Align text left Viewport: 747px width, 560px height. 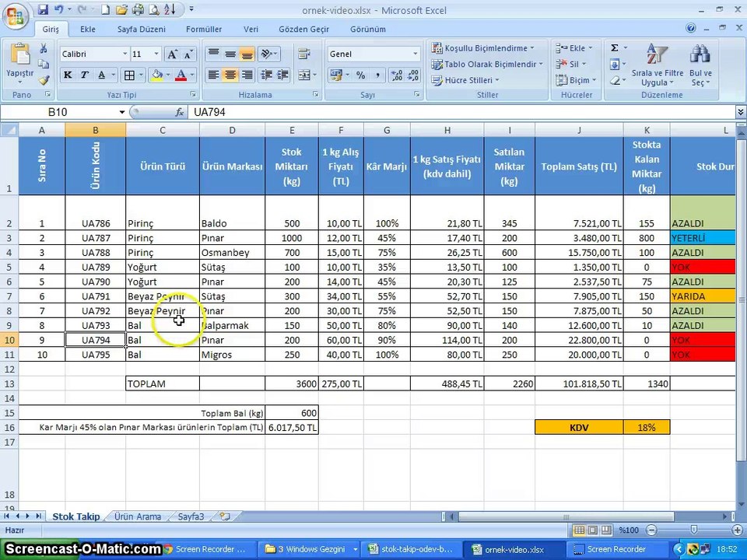213,75
